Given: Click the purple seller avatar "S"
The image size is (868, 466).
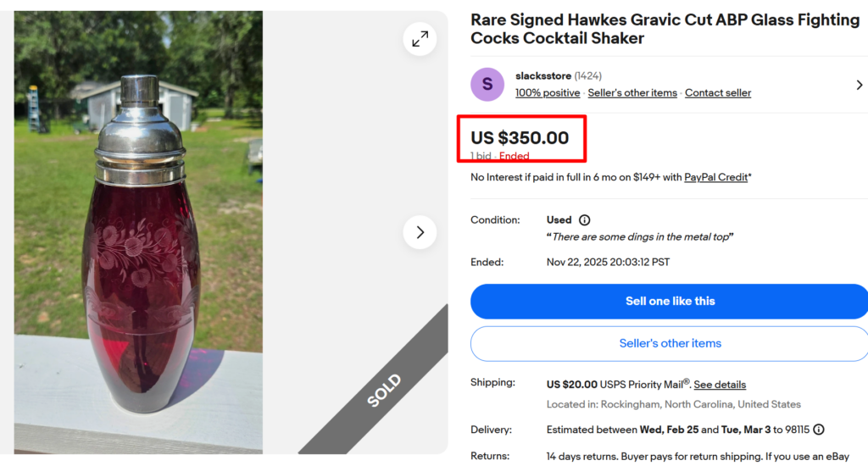Looking at the screenshot, I should (487, 84).
